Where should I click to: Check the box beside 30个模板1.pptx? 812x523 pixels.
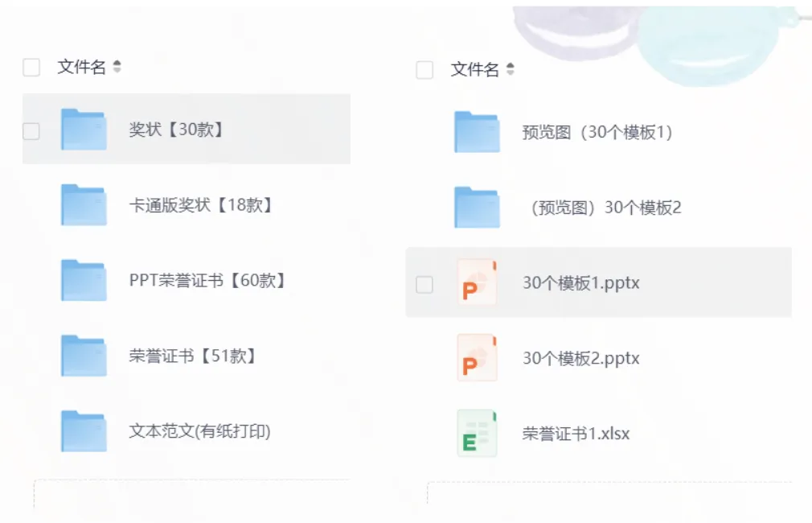(424, 285)
